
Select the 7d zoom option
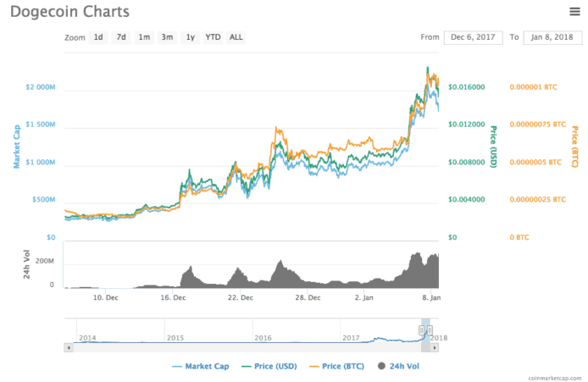tap(122, 37)
